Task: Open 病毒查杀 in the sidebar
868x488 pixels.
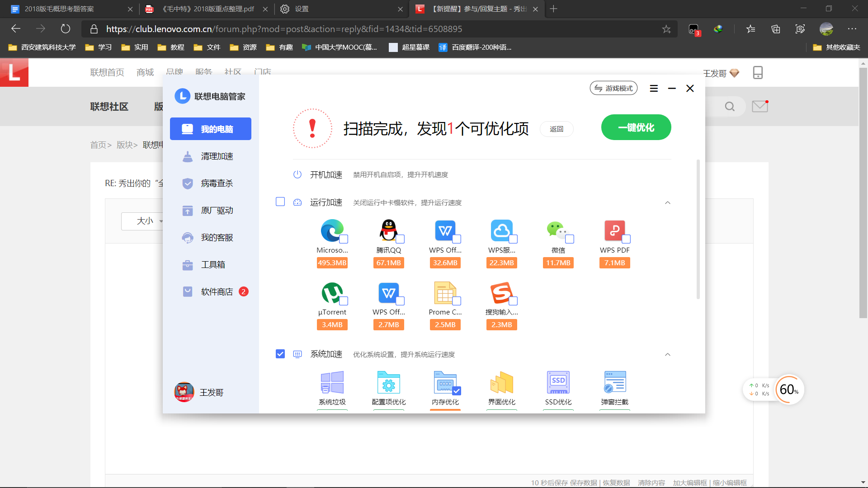Action: (x=211, y=183)
